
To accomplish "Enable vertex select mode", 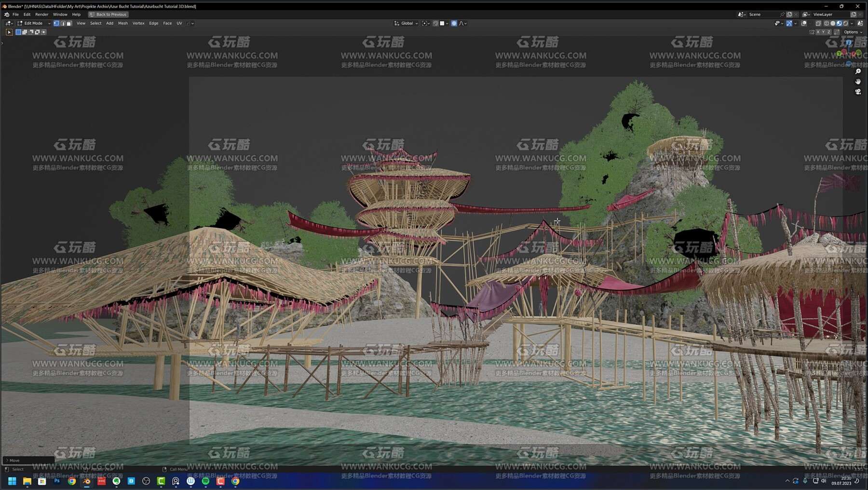I will click(56, 23).
